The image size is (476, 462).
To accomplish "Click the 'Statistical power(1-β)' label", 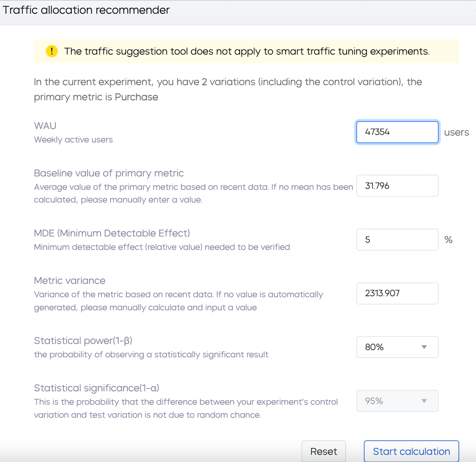I will (83, 340).
